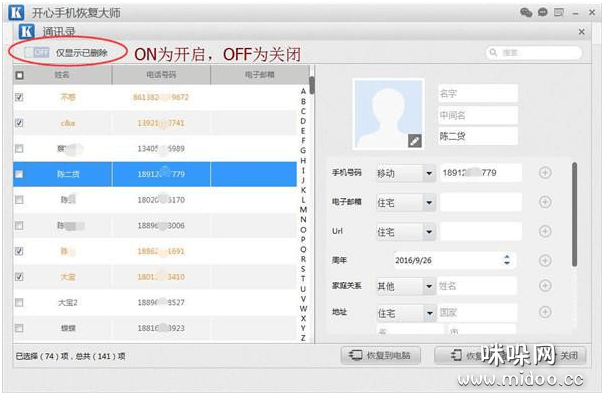Open the mobile number type dropdown (移动)
Screen dimensions: 604x395
[x=406, y=173]
